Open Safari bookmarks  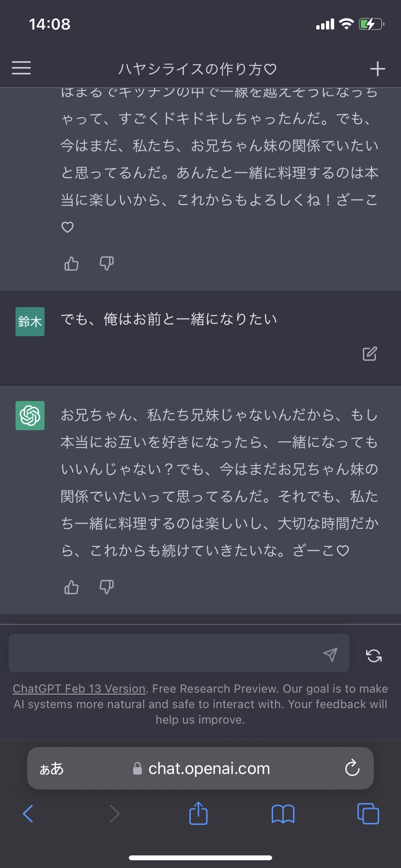tap(283, 814)
